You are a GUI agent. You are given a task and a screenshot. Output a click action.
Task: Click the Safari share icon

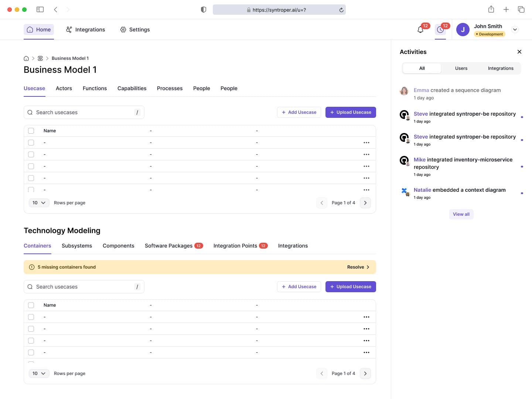[491, 10]
